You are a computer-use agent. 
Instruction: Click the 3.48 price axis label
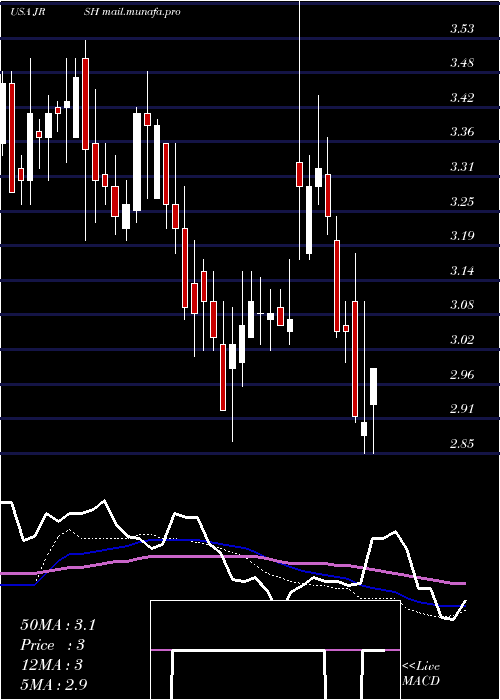click(x=462, y=63)
